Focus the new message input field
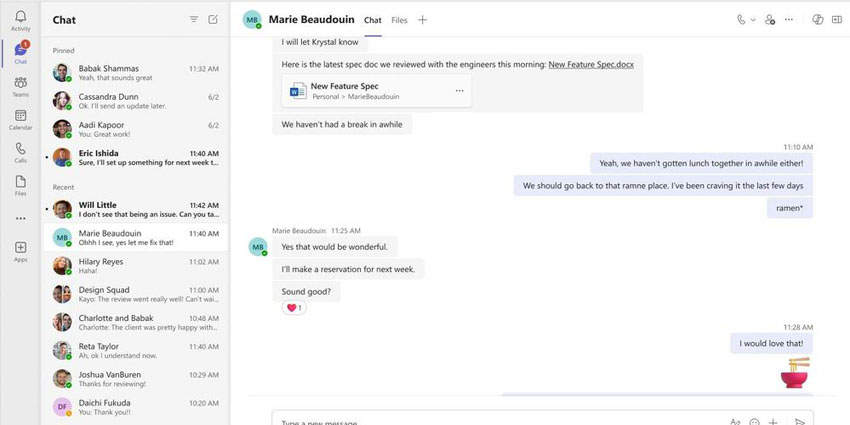850x425 pixels. click(x=542, y=419)
